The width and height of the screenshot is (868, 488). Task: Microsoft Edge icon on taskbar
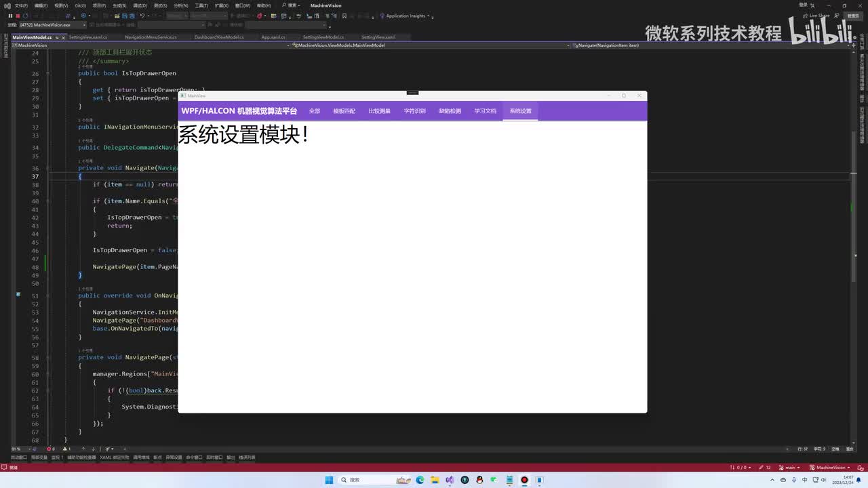[x=420, y=480]
